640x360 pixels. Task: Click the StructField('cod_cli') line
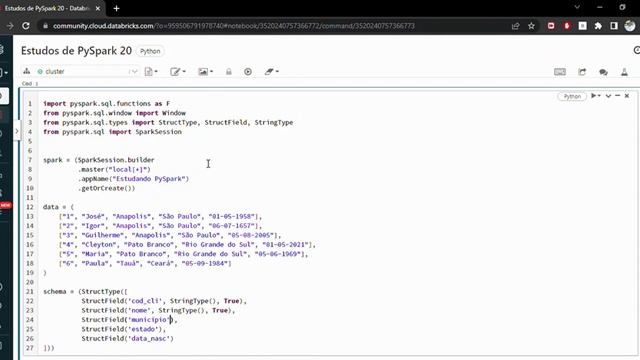(164, 301)
